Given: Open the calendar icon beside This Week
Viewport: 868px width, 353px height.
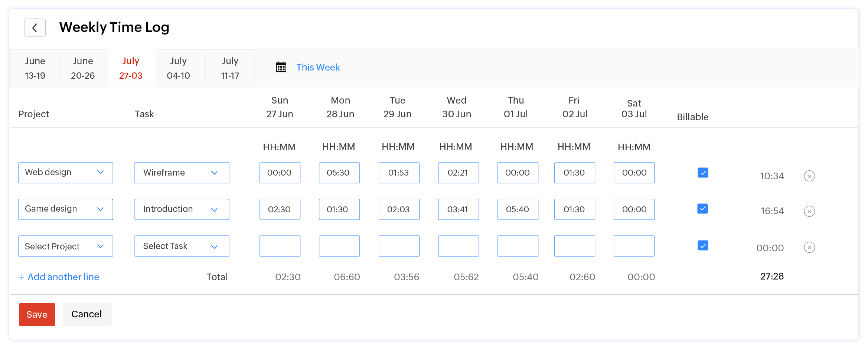Looking at the screenshot, I should pos(281,67).
